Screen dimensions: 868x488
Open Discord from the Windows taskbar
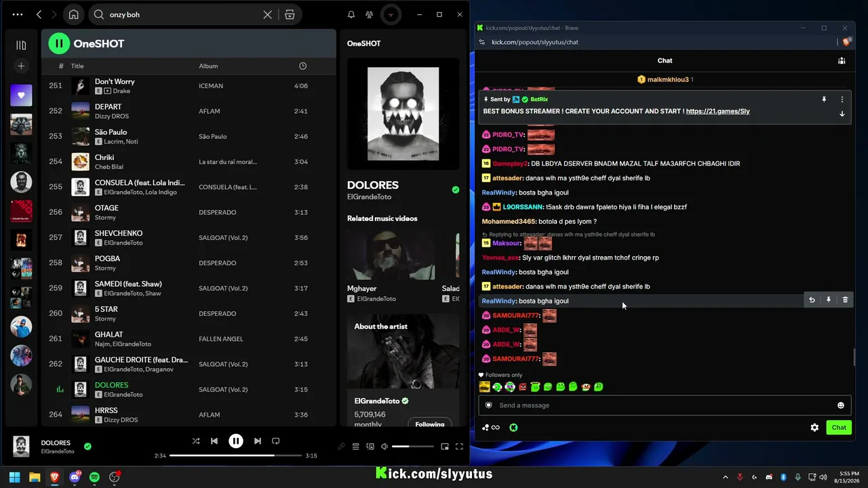click(75, 477)
